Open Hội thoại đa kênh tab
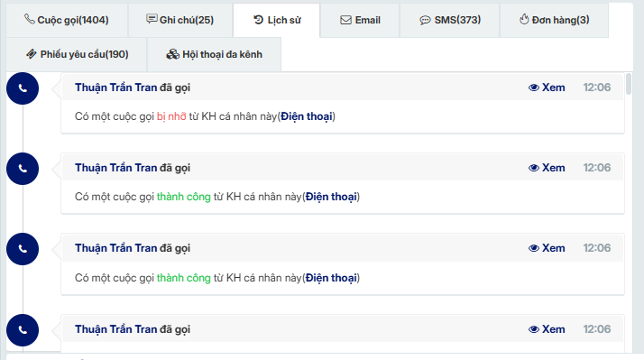This screenshot has height=360, width=644. point(214,54)
